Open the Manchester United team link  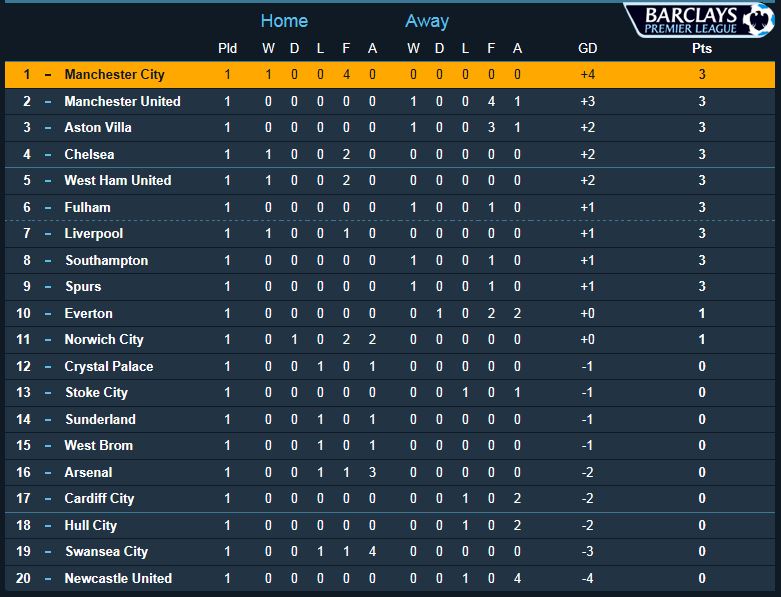click(122, 101)
